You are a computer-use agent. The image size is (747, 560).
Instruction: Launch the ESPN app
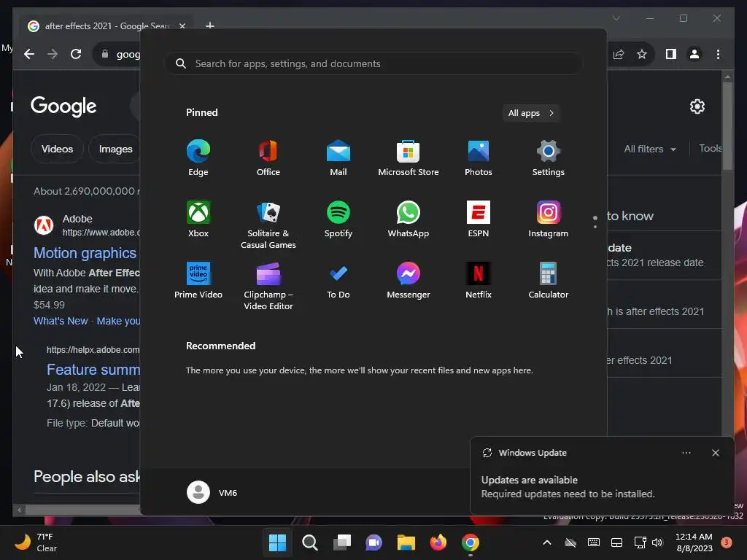(x=479, y=219)
